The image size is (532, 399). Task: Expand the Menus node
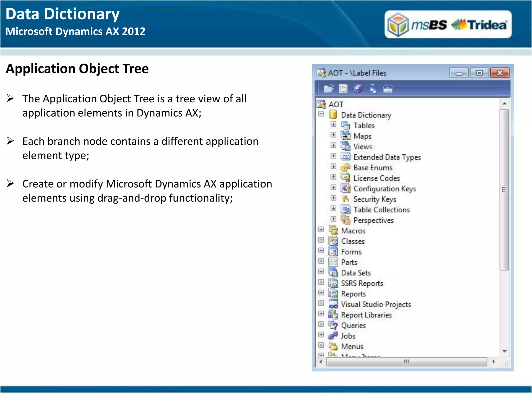point(321,345)
